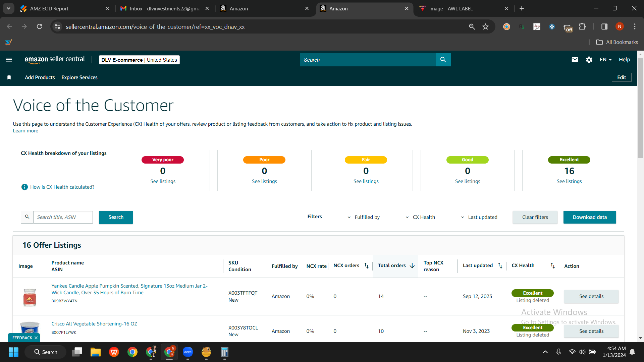Open the Chrome extensions puzzle icon
This screenshot has width=644, height=362.
pos(583,26)
